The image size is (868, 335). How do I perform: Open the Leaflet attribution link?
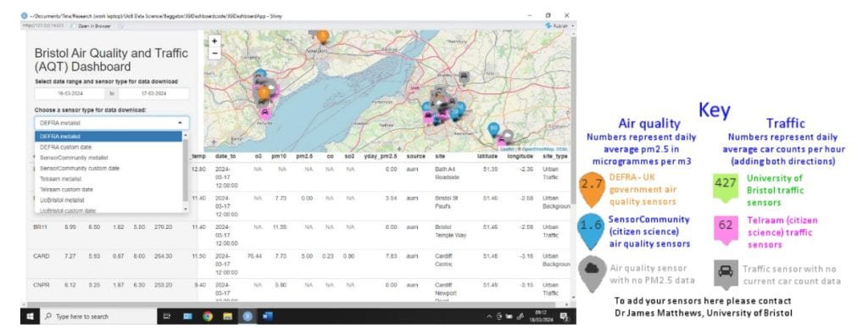507,149
